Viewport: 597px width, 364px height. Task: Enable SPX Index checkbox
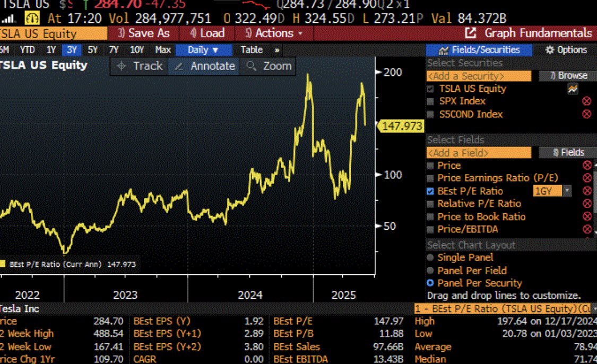click(x=430, y=101)
